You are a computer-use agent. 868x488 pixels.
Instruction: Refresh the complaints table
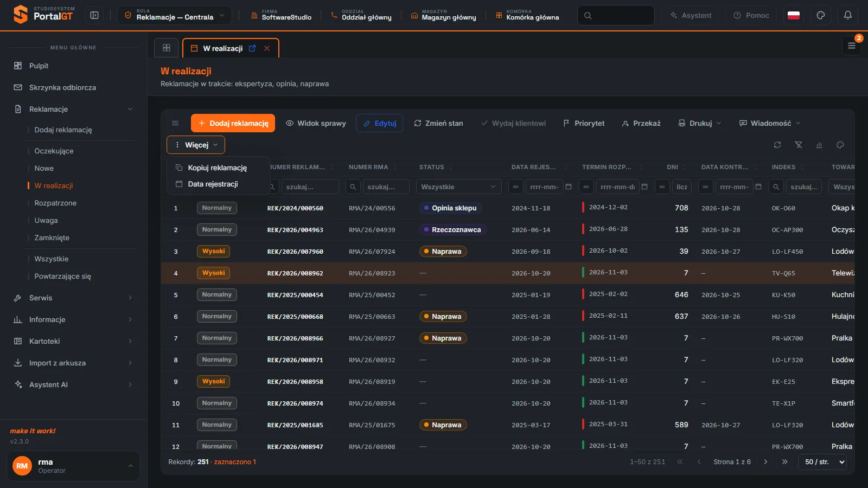pos(777,145)
